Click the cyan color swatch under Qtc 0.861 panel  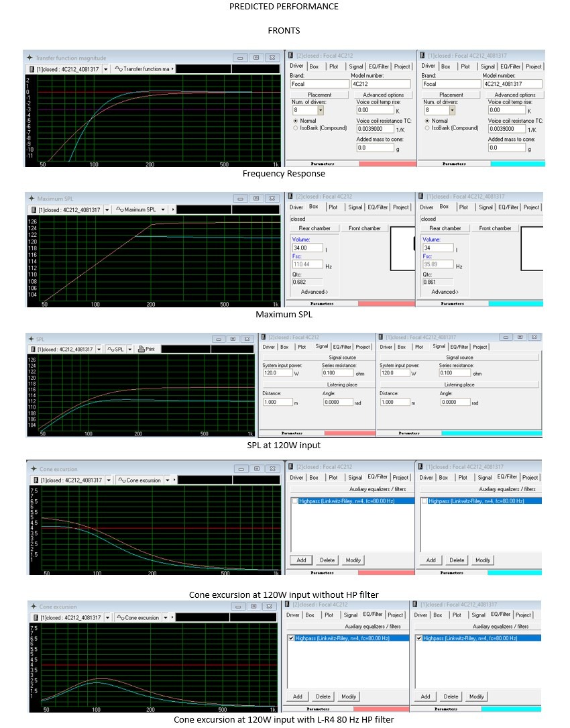click(x=516, y=304)
